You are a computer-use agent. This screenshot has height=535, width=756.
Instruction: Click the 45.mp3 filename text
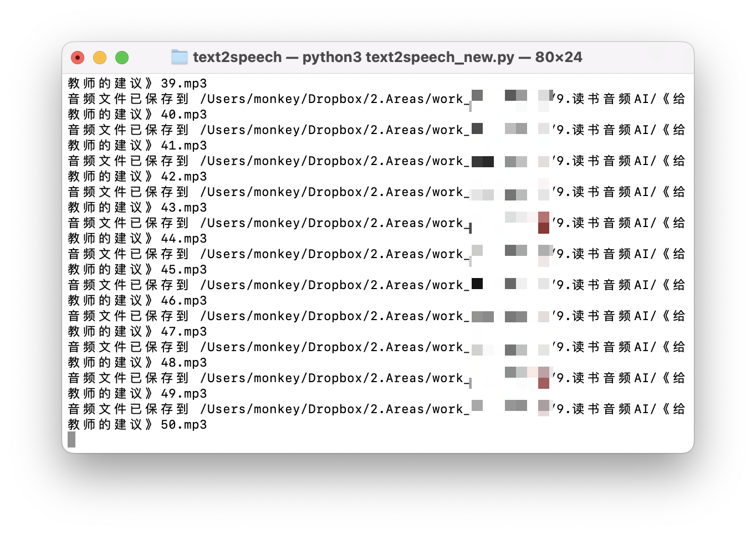[183, 270]
